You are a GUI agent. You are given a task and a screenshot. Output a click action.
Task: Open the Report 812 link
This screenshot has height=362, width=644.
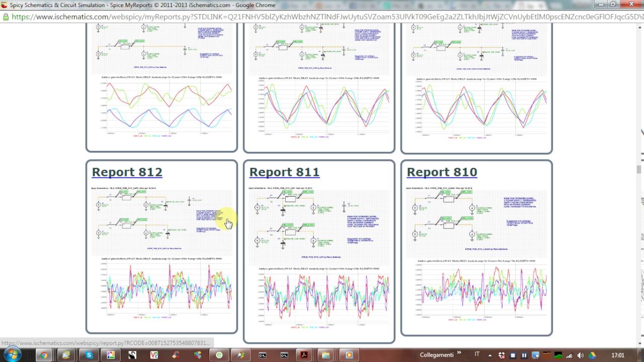tap(127, 172)
